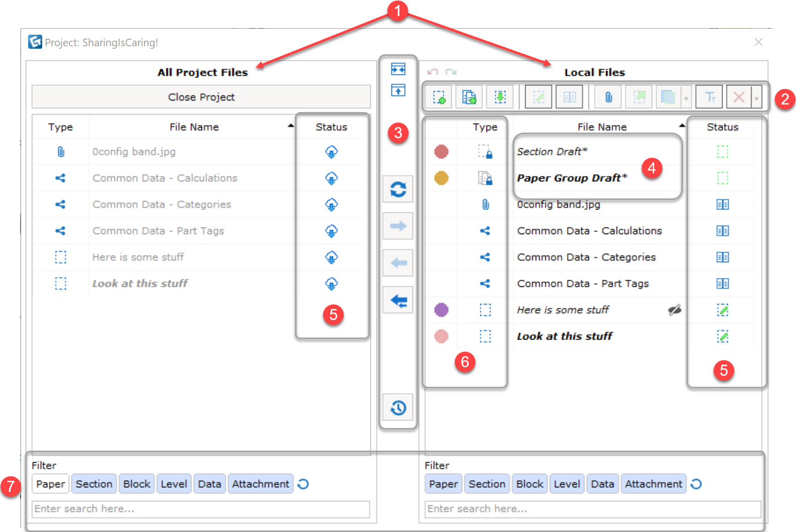Screen dimensions: 796x532
Task: Reset filters icon in All Project Files
Action: click(x=303, y=484)
